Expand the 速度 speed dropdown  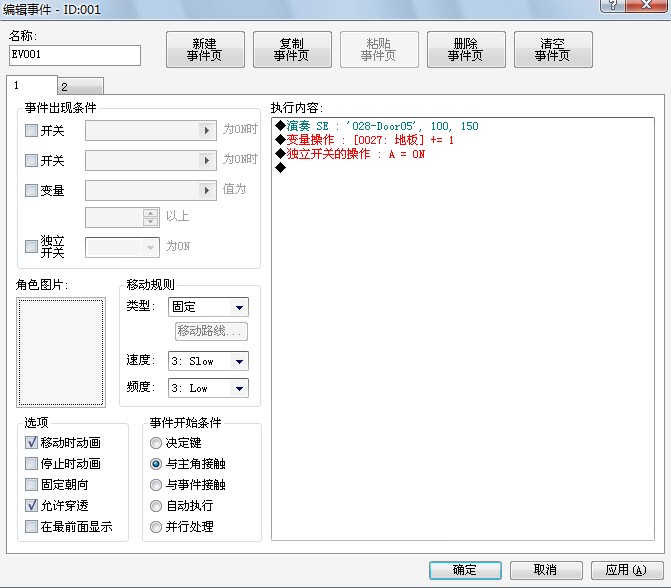(208, 361)
